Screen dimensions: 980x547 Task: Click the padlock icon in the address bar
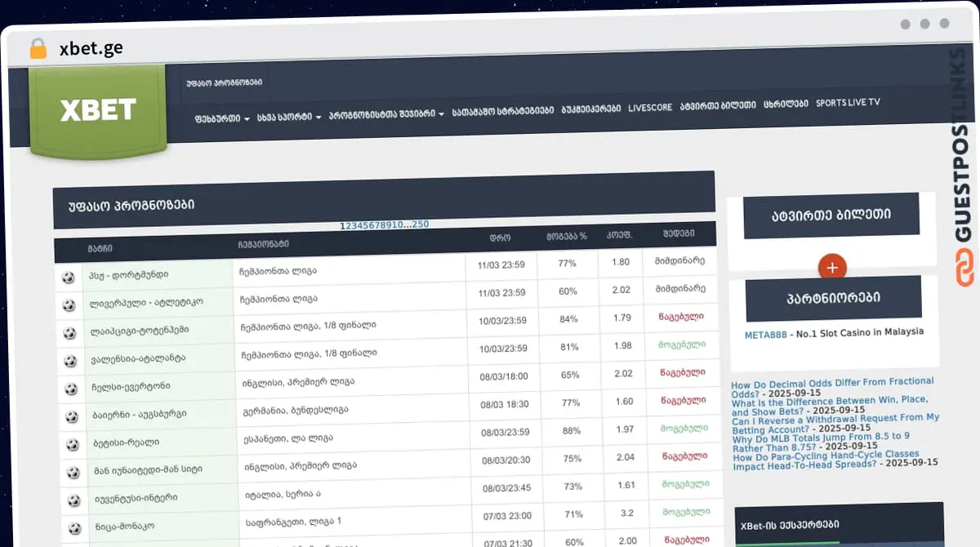[38, 47]
